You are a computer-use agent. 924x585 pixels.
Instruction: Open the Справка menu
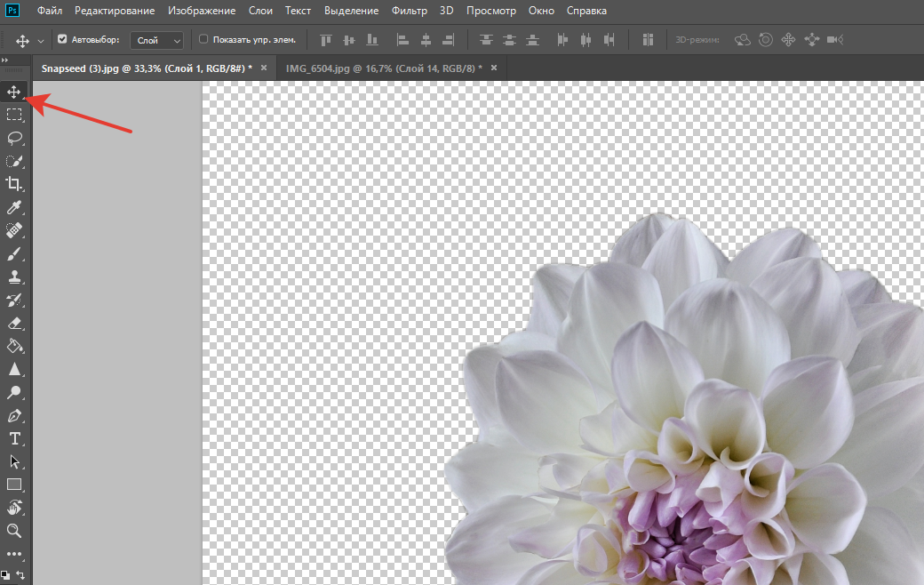(x=586, y=11)
